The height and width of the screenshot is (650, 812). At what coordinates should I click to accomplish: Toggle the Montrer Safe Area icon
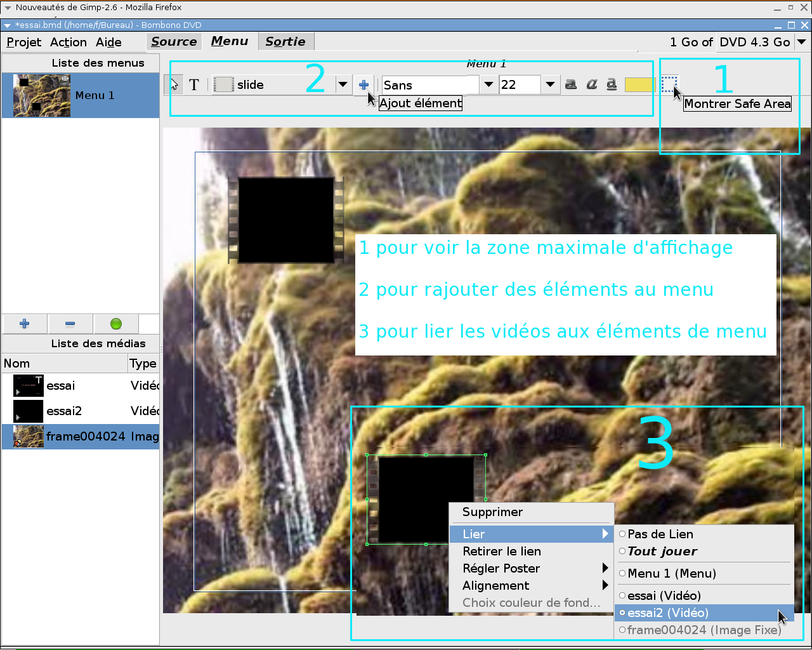669,84
